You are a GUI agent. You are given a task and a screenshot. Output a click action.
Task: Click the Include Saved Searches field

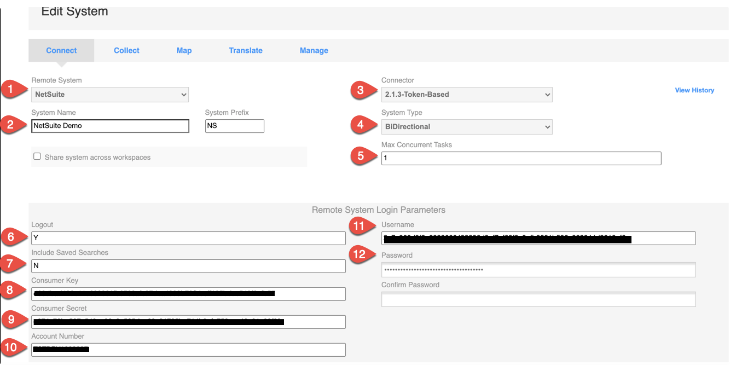(189, 266)
